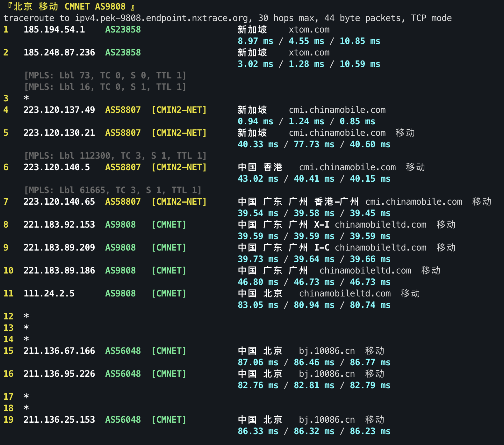The width and height of the screenshot is (504, 445).
Task: Click latency value 0.94 ms
Action: pyautogui.click(x=256, y=121)
